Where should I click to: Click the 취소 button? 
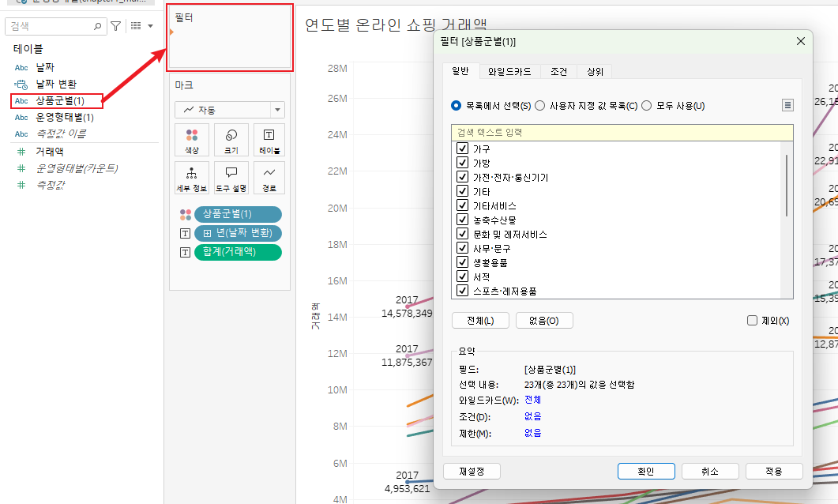710,472
